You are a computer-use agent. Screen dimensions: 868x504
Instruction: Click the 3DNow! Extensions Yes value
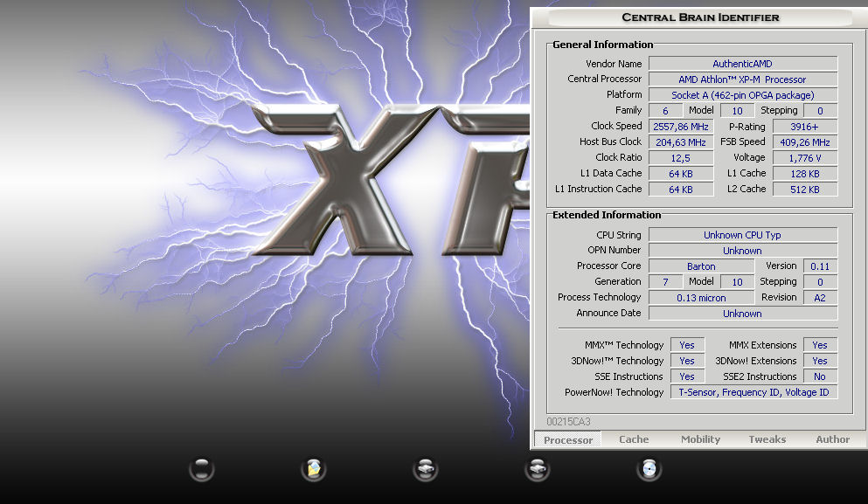click(x=820, y=361)
